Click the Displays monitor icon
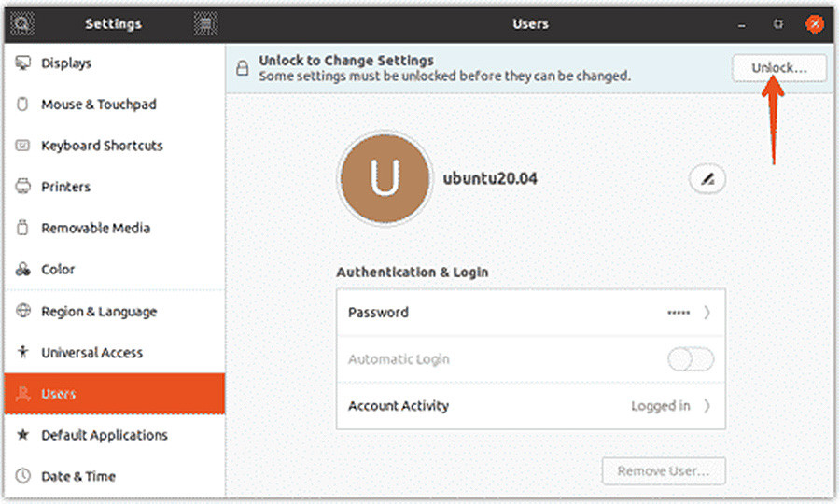The height and width of the screenshot is (504, 840). tap(23, 63)
